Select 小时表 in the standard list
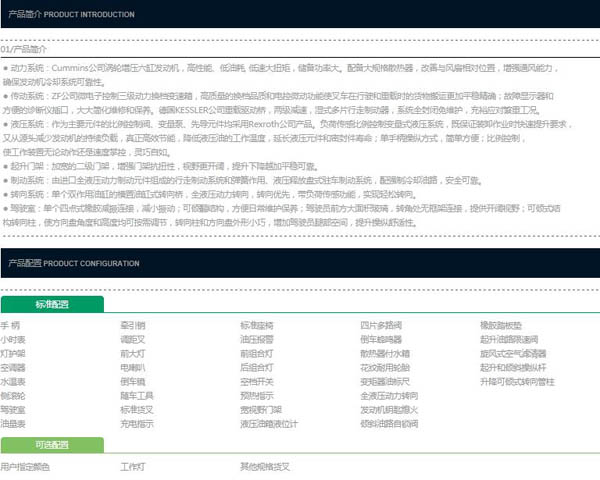Screen dimensions: 600x480 tap(14, 340)
